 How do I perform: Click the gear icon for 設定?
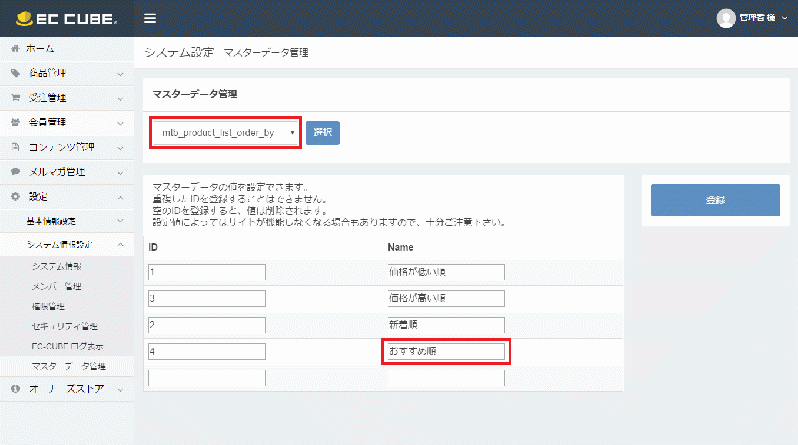coord(15,196)
